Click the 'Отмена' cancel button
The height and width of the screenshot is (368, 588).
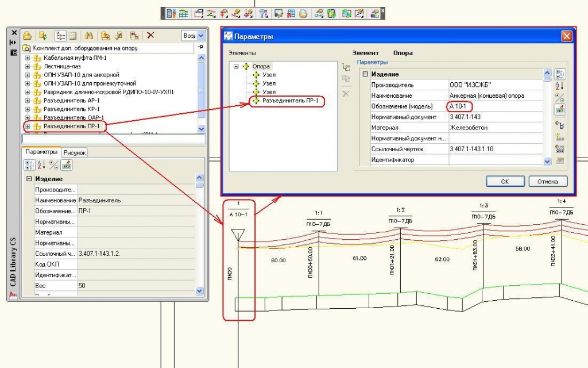(547, 181)
